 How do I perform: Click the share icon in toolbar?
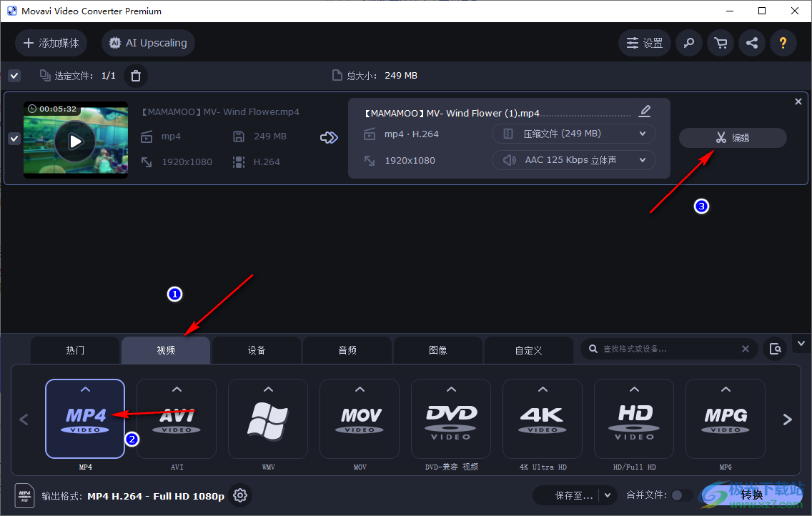click(x=752, y=43)
